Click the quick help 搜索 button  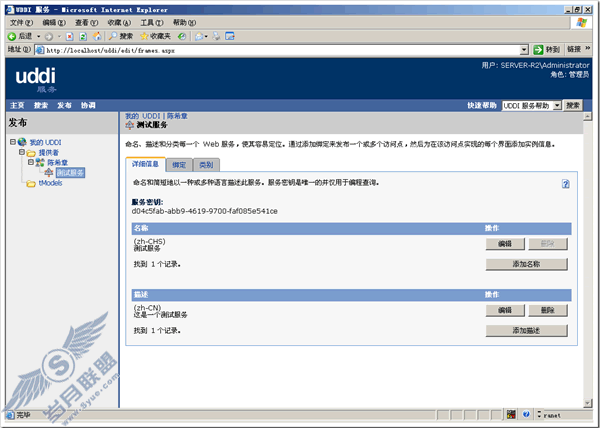coord(573,105)
